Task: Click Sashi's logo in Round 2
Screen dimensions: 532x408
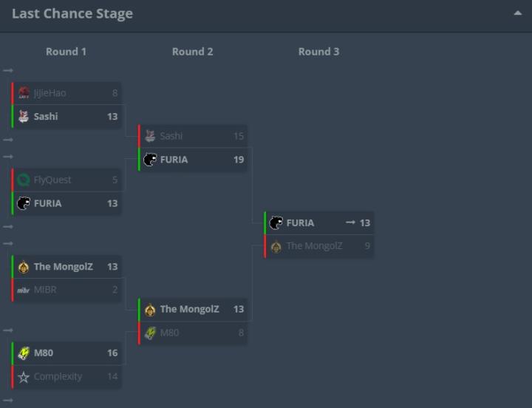Action: point(150,136)
